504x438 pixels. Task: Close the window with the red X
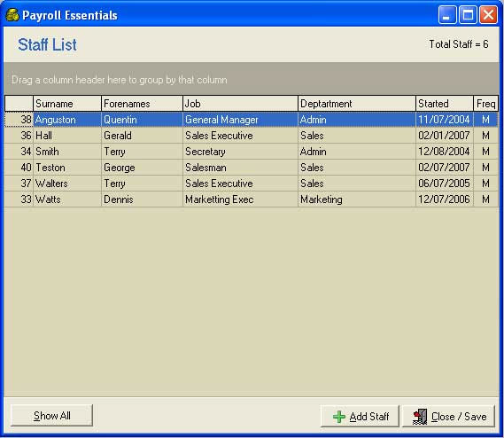click(x=488, y=15)
